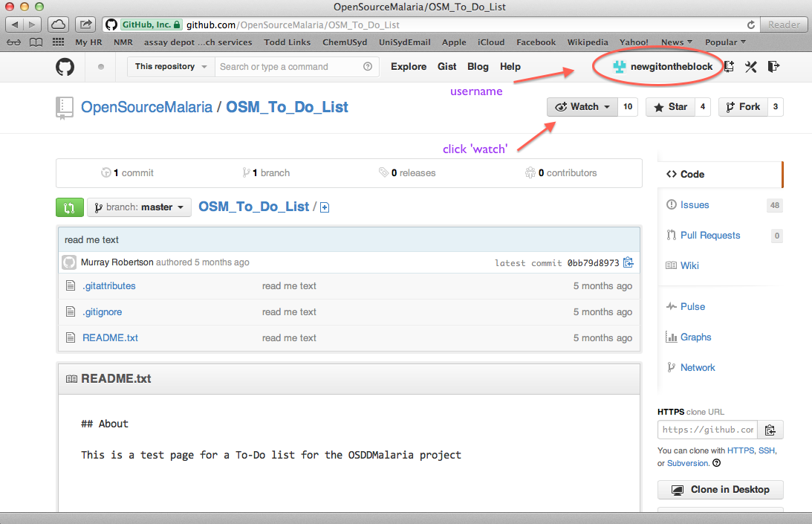
Task: Click the green compare branches button
Action: [69, 207]
